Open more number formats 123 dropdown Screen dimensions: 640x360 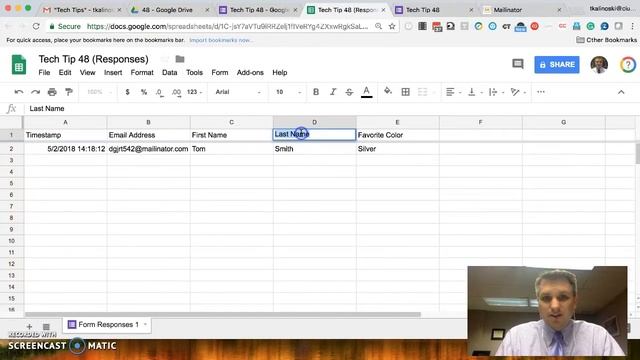click(194, 92)
